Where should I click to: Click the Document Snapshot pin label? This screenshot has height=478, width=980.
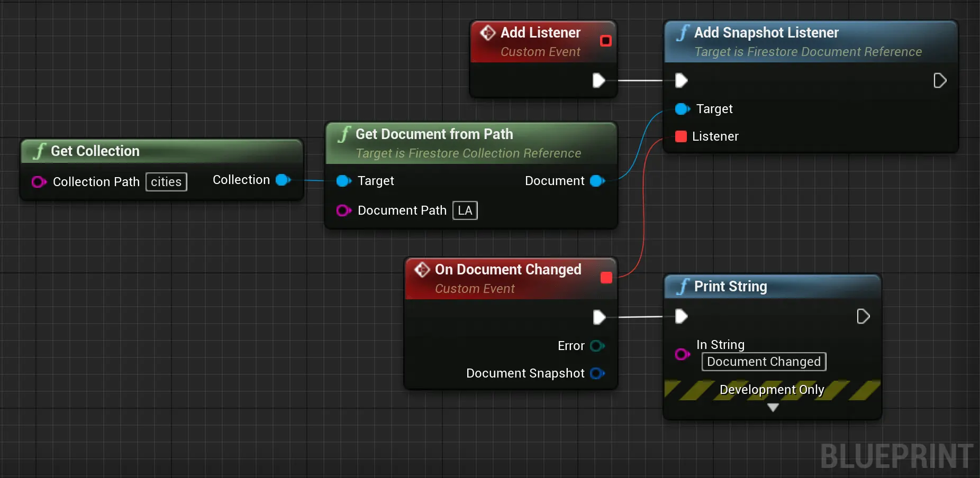coord(525,373)
